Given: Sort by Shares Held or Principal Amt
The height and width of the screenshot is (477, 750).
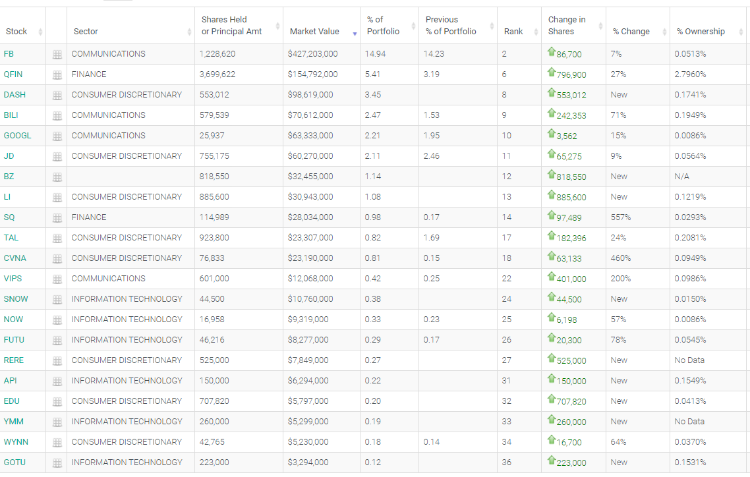Looking at the screenshot, I should pos(239,25).
